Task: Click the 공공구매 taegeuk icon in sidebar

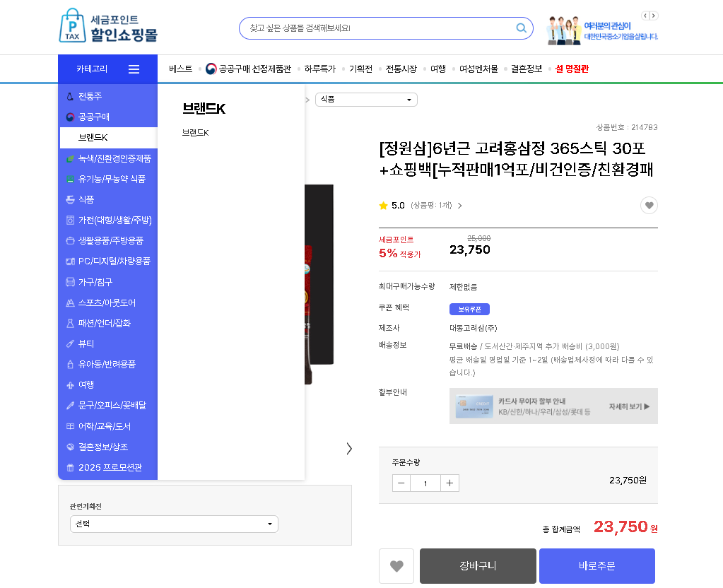Action: tap(70, 117)
